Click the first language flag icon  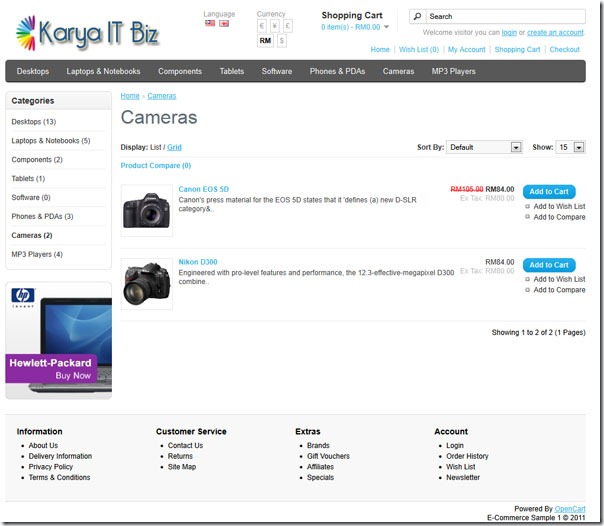pyautogui.click(x=210, y=23)
